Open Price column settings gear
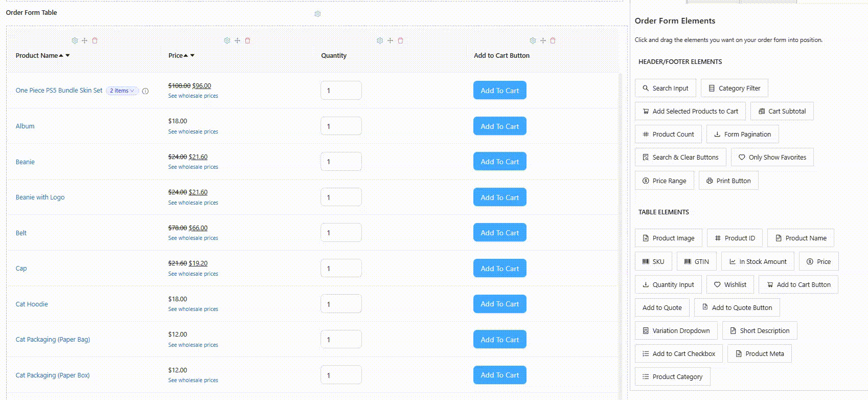 (227, 40)
